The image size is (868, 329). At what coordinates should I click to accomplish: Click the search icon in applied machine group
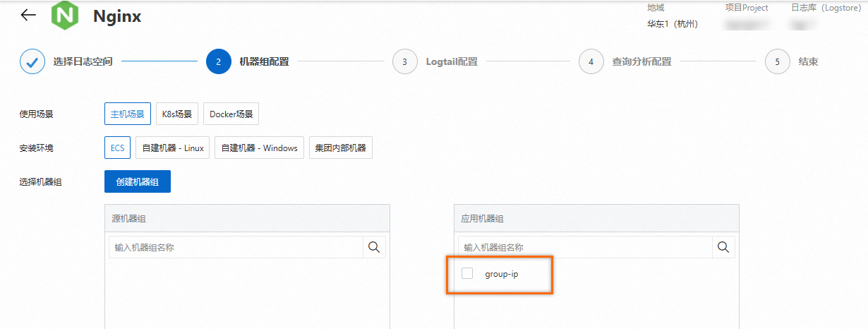[723, 247]
